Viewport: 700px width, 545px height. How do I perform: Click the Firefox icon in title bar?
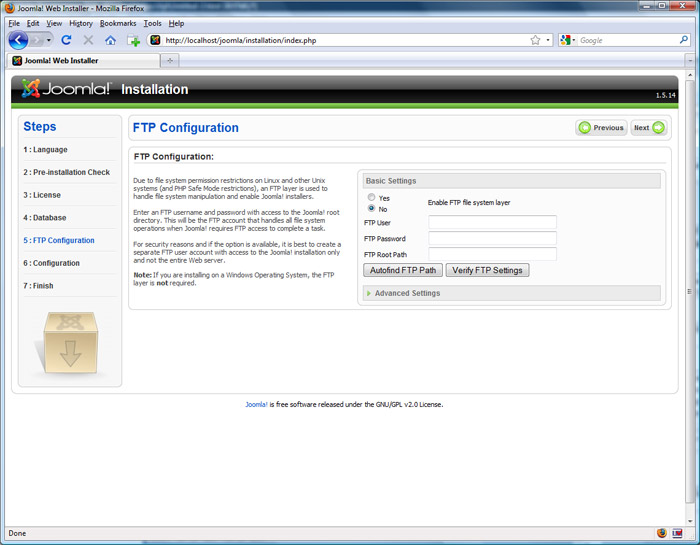click(9, 8)
